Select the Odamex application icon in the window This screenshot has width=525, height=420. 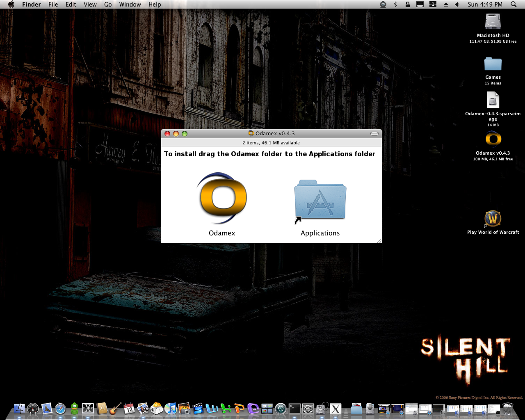(x=222, y=198)
